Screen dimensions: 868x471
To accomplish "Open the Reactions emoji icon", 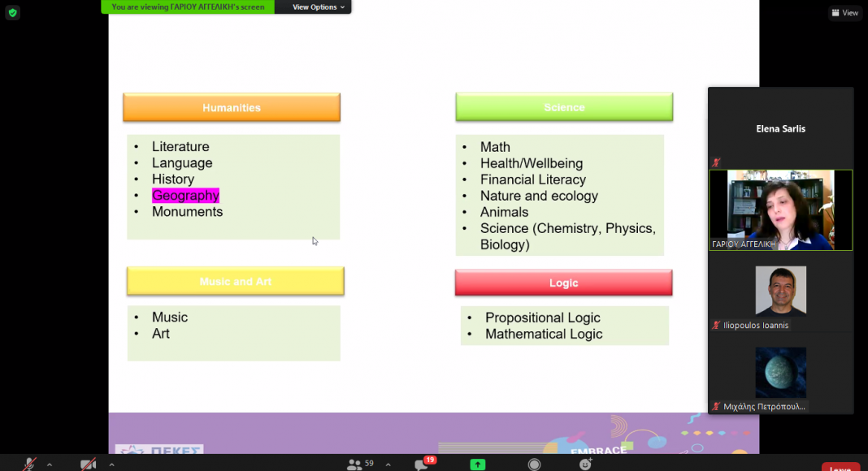I will [585, 465].
